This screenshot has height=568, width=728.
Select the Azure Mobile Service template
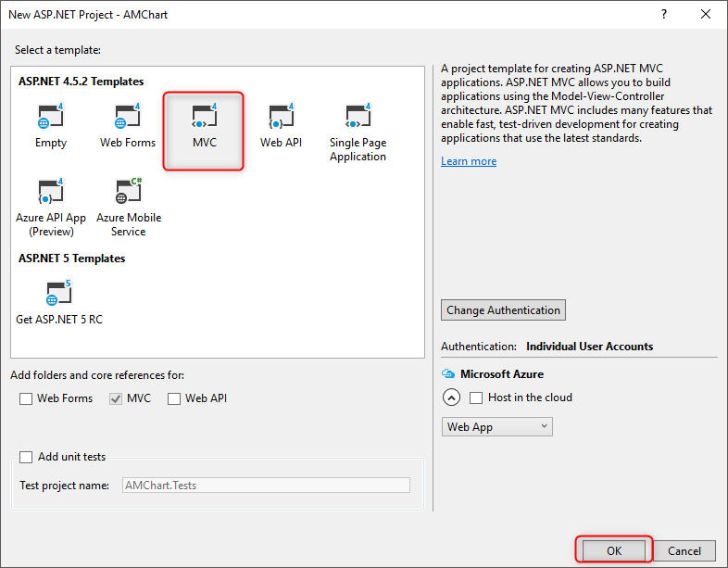click(129, 208)
